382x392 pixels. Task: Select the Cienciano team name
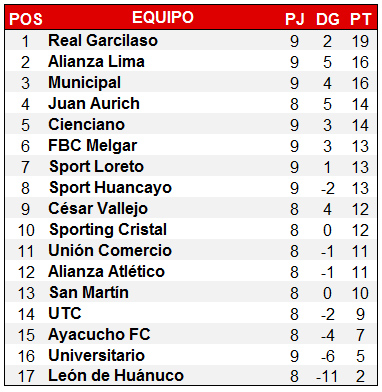[x=86, y=124]
